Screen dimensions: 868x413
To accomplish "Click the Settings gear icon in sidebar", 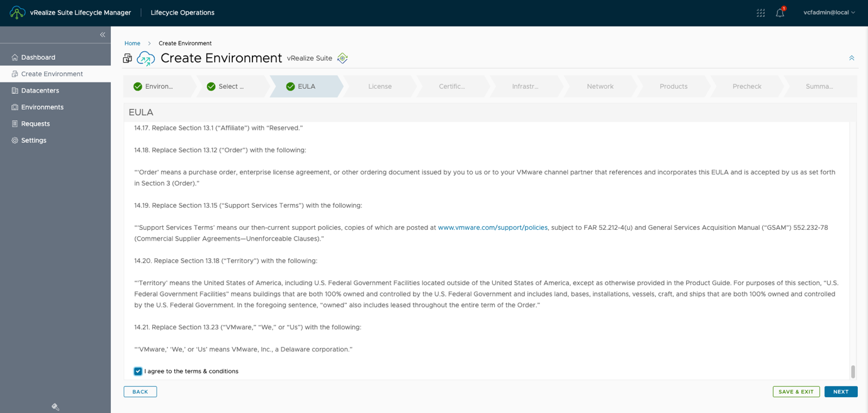I will click(x=15, y=140).
